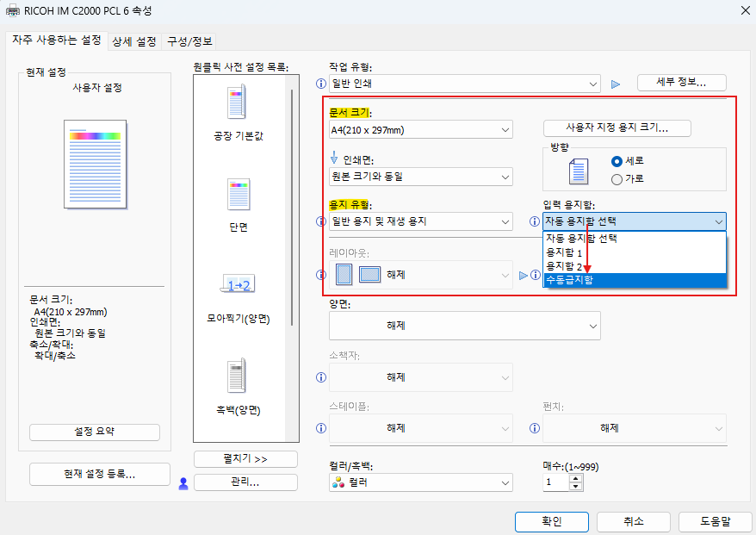Click the printer icon in title bar
The width and height of the screenshot is (756, 535).
13,10
